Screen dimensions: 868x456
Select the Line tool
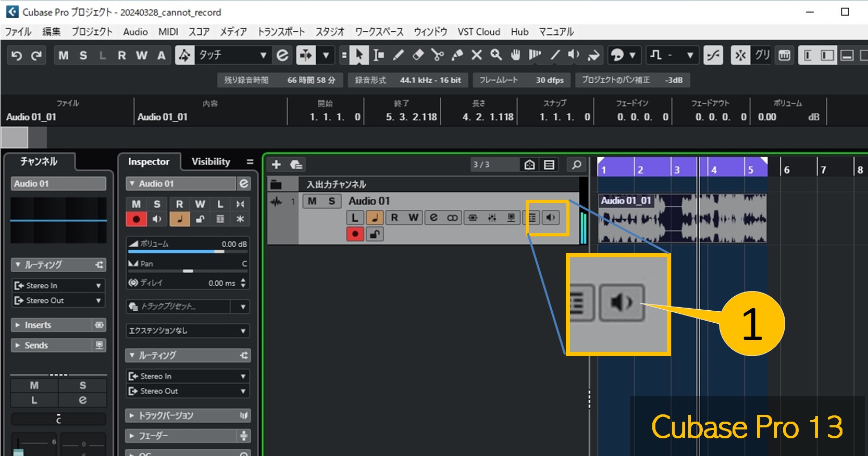click(555, 55)
